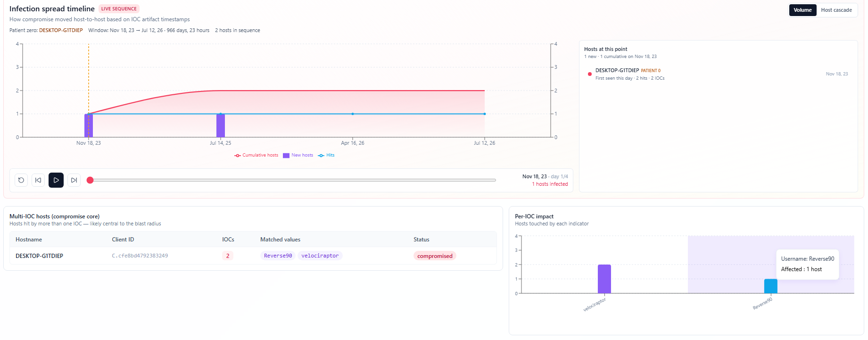868x340 pixels.
Task: Select the Reverse90 blue impact bar
Action: (x=771, y=286)
